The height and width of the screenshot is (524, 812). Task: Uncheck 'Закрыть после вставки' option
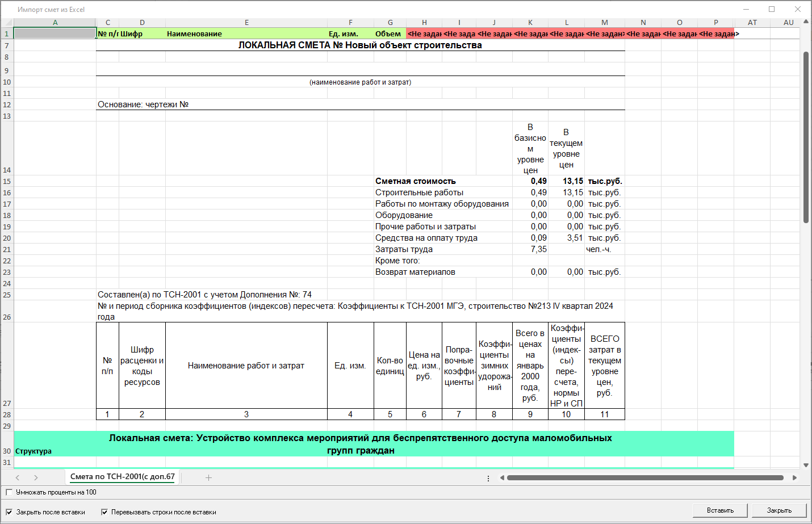point(9,512)
